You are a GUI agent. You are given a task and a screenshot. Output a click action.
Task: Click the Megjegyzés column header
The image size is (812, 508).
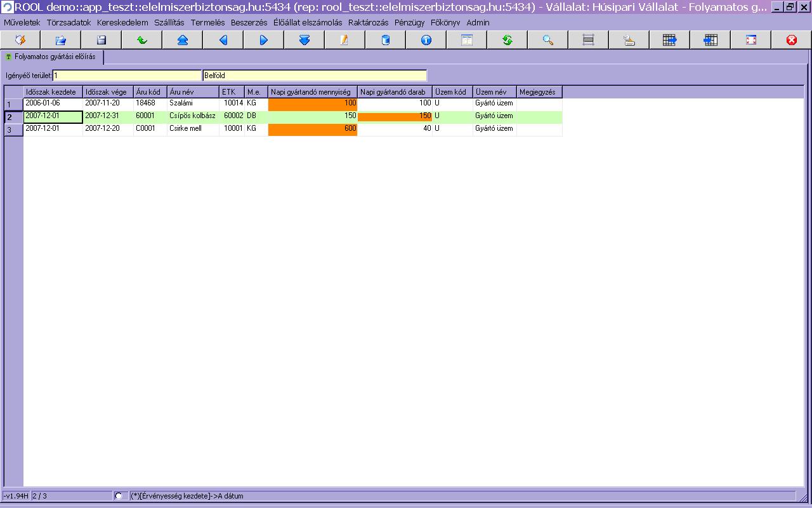tap(540, 92)
